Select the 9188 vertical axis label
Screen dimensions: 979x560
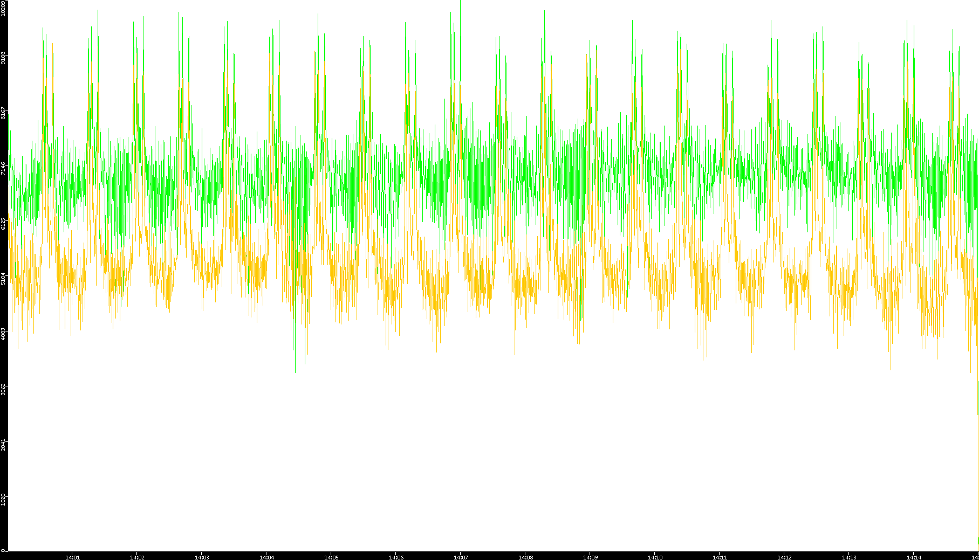coord(3,57)
